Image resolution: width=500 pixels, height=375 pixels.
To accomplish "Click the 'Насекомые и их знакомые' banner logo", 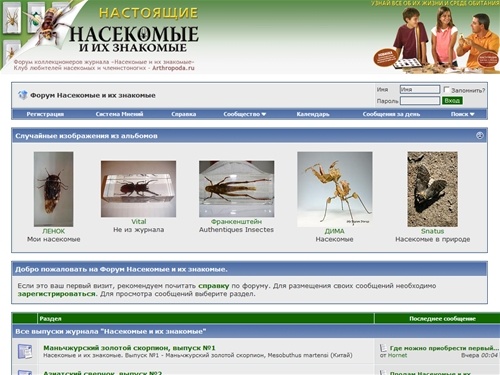I will [x=133, y=38].
